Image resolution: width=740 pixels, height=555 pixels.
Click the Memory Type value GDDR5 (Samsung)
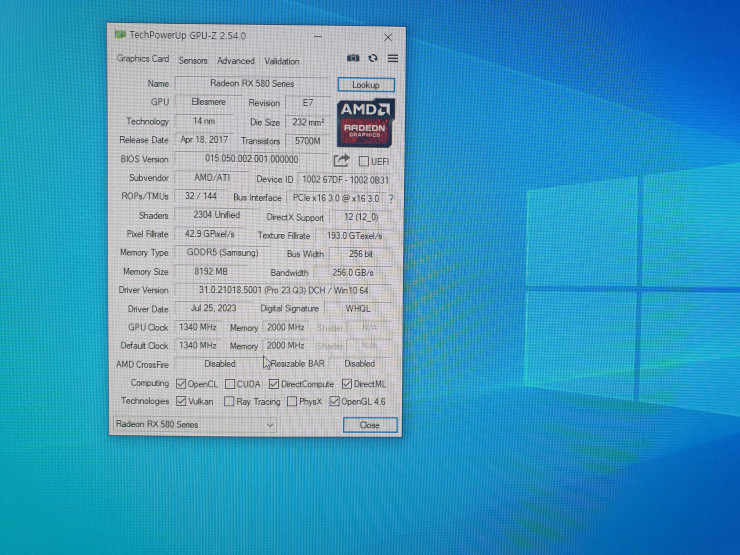[x=222, y=252]
